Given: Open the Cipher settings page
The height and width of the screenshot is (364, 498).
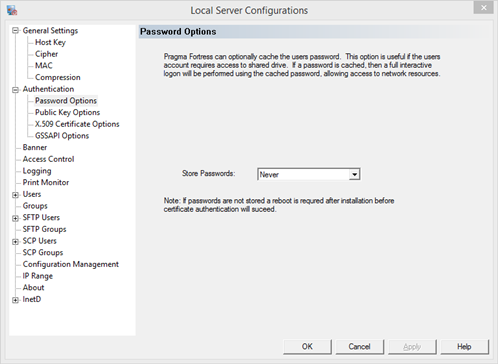Looking at the screenshot, I should 46,54.
